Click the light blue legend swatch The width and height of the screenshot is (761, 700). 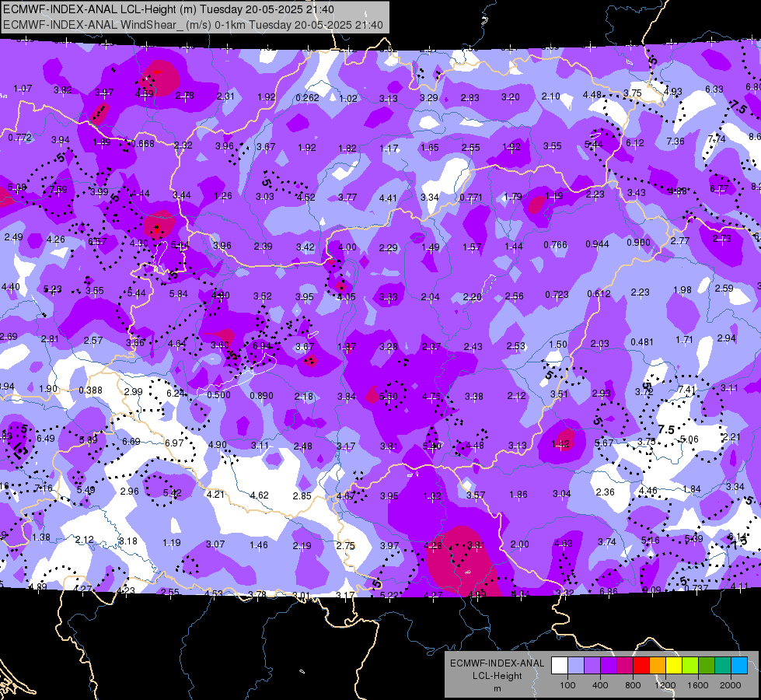[739, 666]
